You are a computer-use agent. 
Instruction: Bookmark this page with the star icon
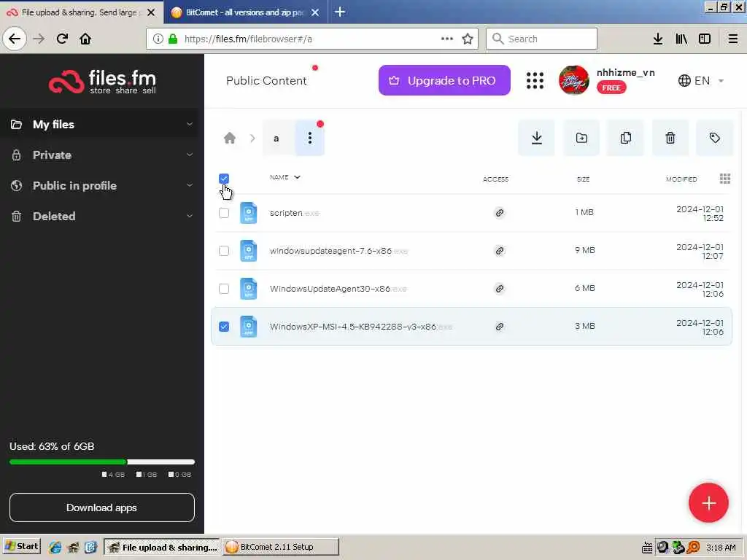[468, 39]
